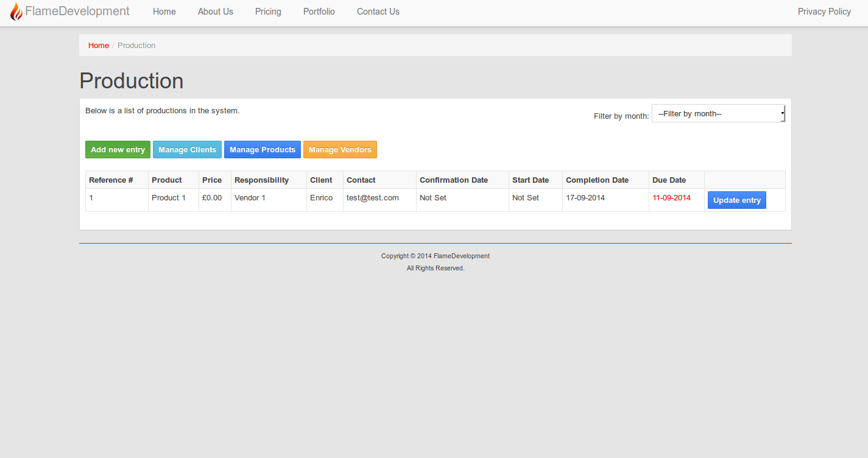Go to Home in the navbar
The width and height of the screenshot is (868, 458).
(x=164, y=12)
